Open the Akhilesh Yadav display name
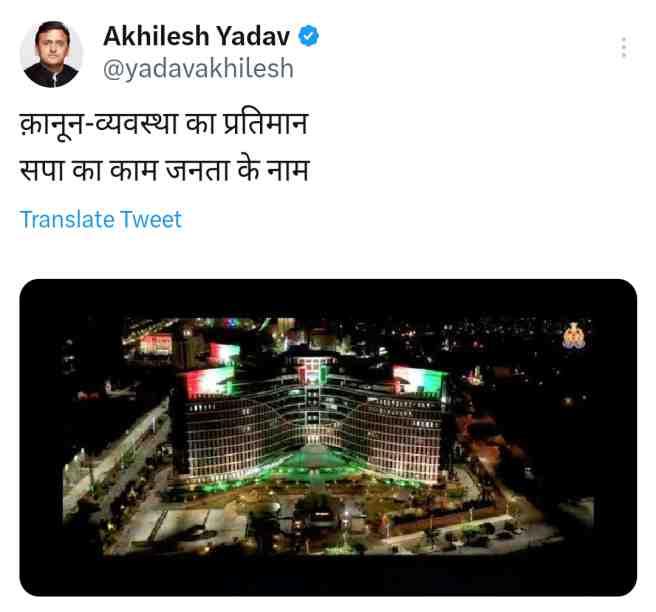The width and height of the screenshot is (656, 612). coord(196,36)
